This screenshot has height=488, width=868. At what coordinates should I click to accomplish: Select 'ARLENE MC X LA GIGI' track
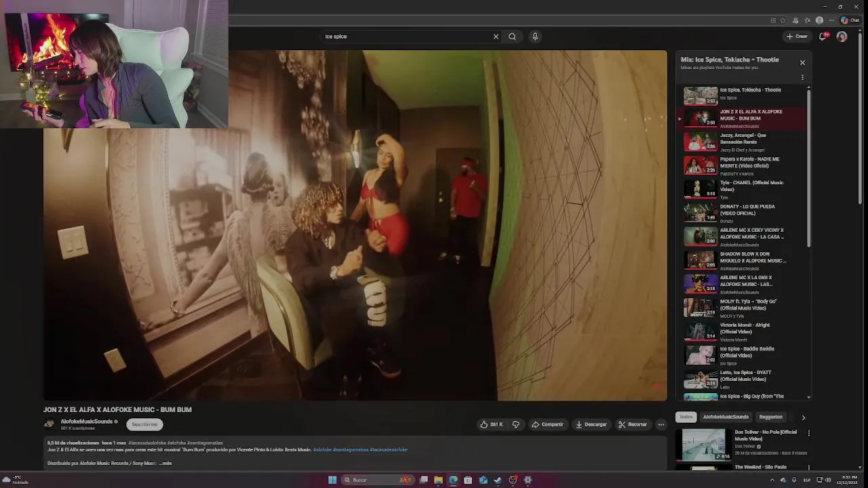[x=743, y=284]
